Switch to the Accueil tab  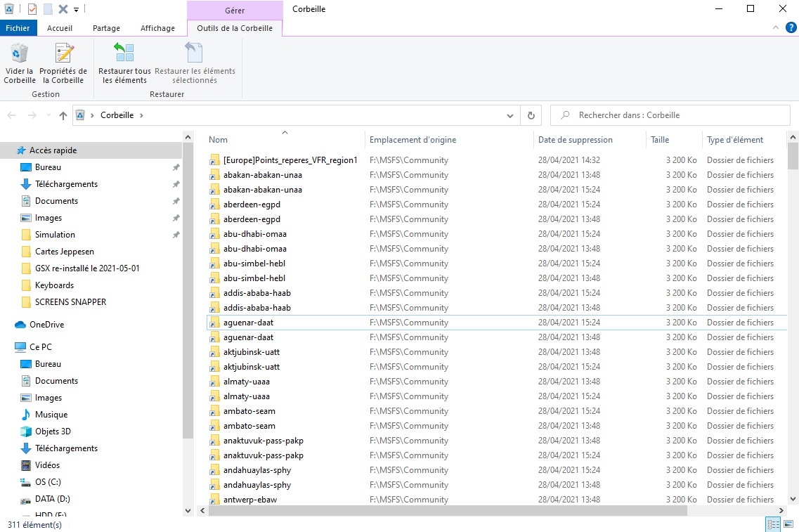point(60,28)
